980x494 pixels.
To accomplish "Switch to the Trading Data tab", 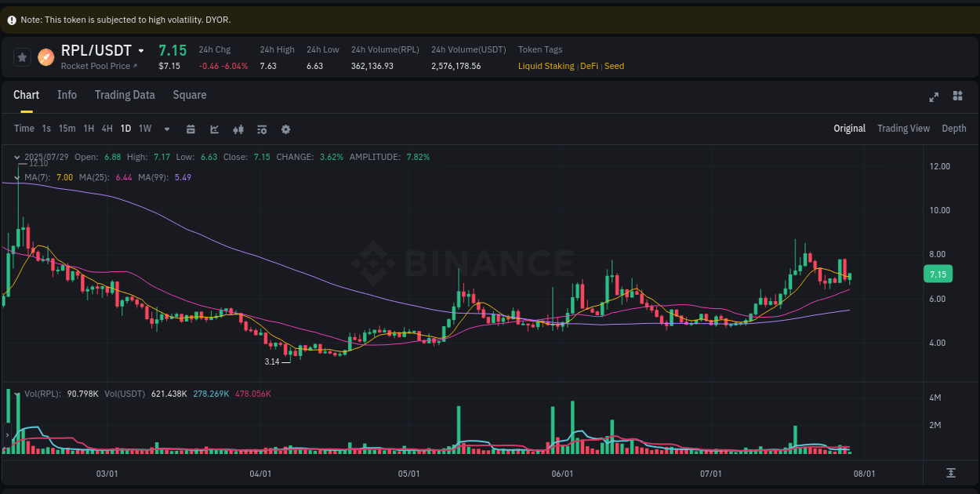I will coord(125,95).
